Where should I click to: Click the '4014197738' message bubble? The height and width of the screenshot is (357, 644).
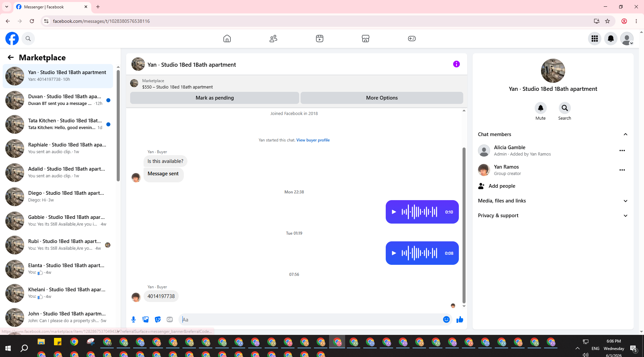tap(161, 296)
